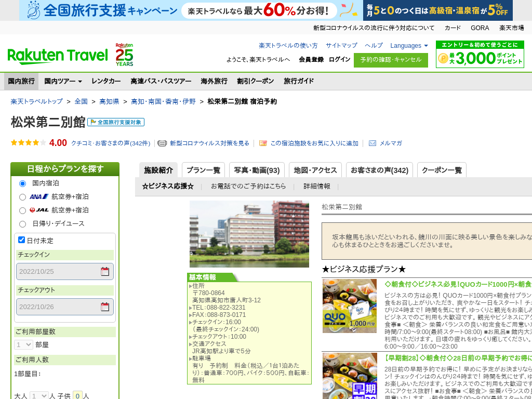The height and width of the screenshot is (399, 532).
Task: Open レンタカー in the navigation bar
Action: 106,81
